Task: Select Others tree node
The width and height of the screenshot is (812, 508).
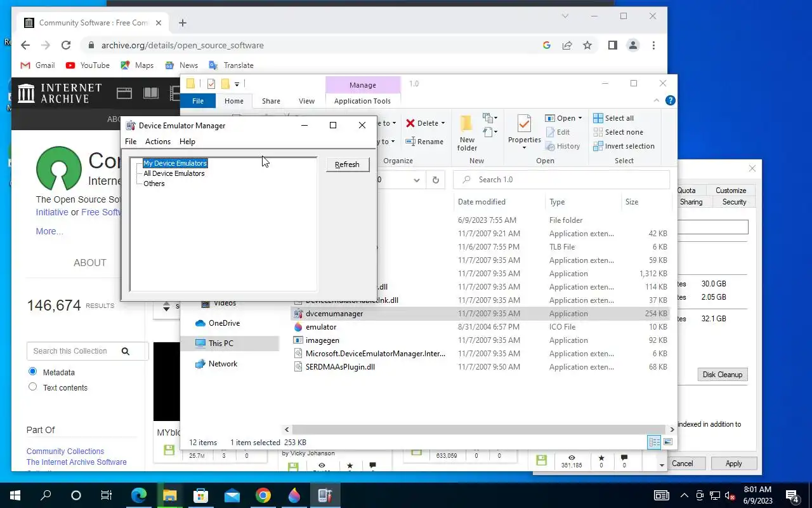Action: [154, 184]
